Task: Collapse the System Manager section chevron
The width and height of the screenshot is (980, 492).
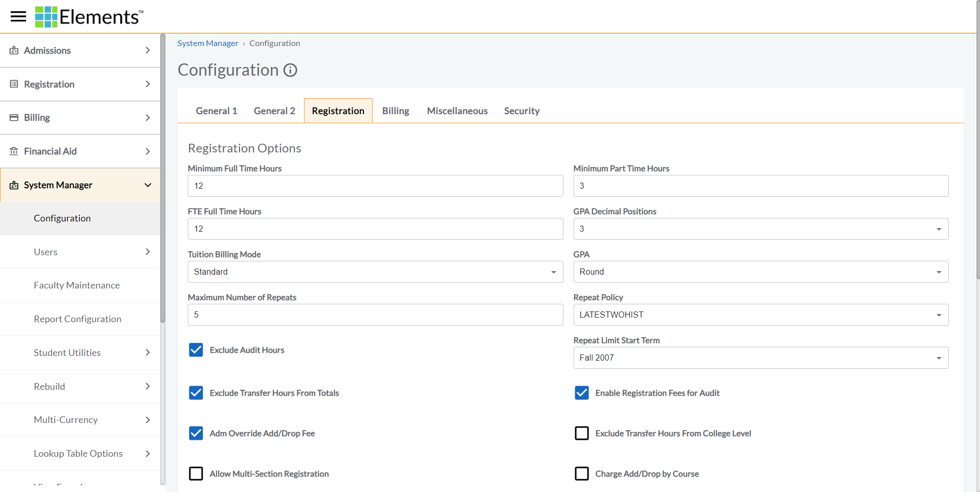Action: click(x=148, y=185)
